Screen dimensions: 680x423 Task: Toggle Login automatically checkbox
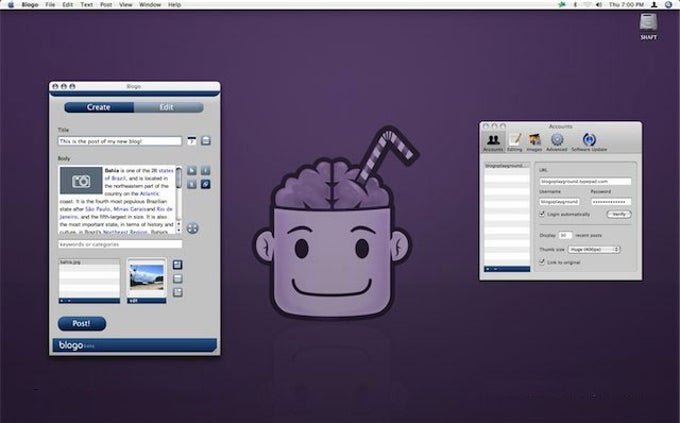tap(542, 214)
